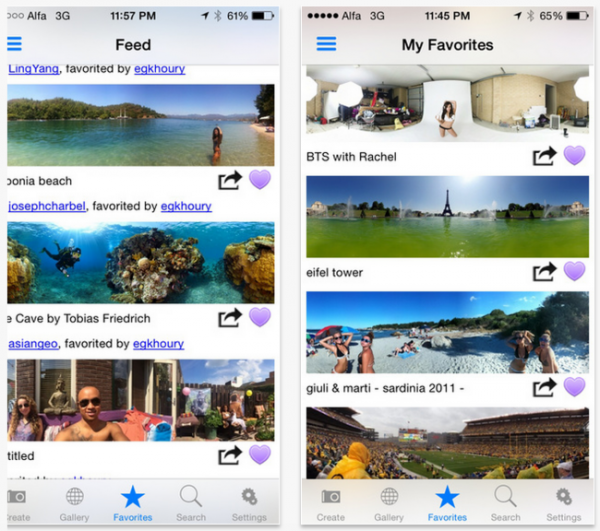Open the underwater diver cave photo

click(x=140, y=262)
